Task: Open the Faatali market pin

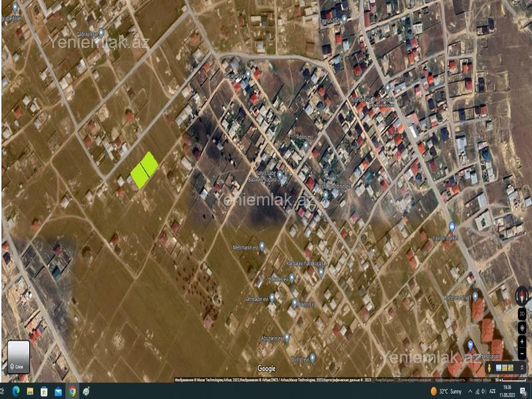Action: pos(452,227)
